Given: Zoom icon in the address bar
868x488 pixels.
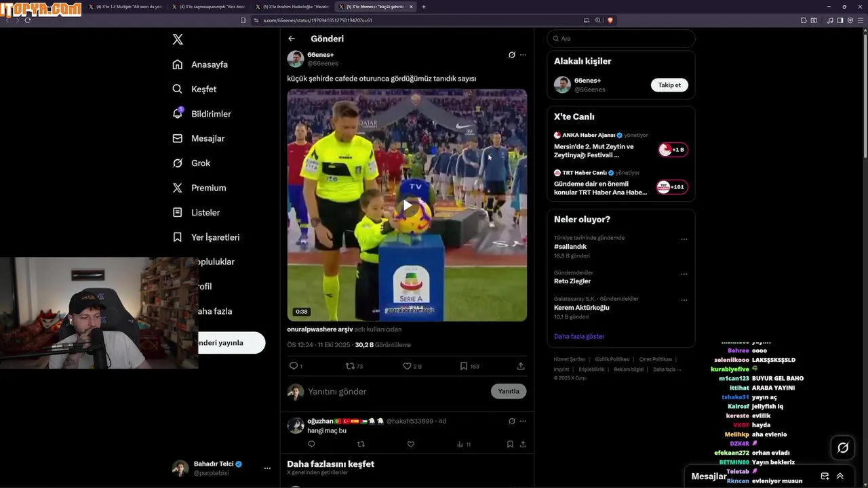Looking at the screenshot, I should (598, 20).
